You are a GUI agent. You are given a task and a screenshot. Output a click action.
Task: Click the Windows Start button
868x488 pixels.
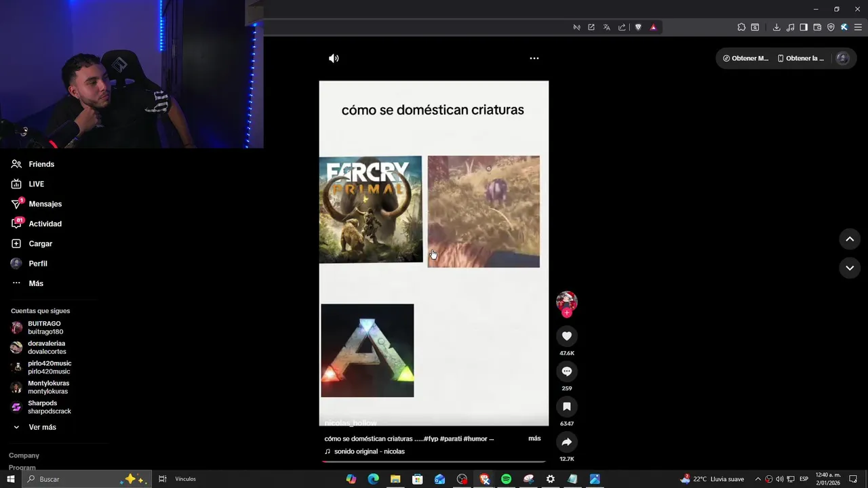[x=11, y=479]
